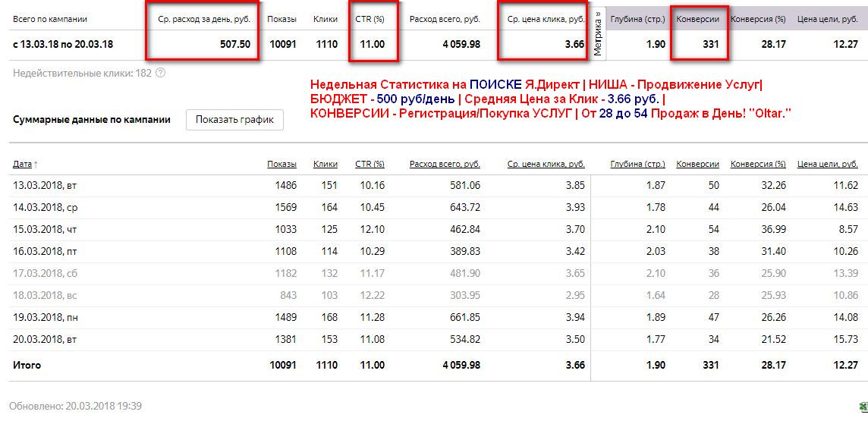Sort by underlined Расход всего, руб. header
Viewport: 868px width, 421px height.
pyautogui.click(x=445, y=165)
